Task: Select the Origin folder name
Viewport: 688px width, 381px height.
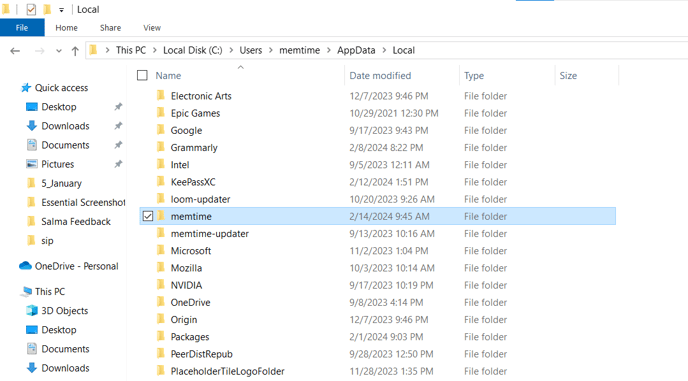Action: (184, 320)
